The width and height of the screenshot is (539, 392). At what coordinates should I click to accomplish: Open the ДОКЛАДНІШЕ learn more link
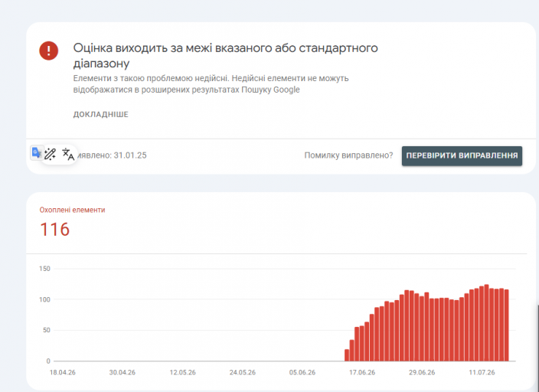[x=101, y=115]
